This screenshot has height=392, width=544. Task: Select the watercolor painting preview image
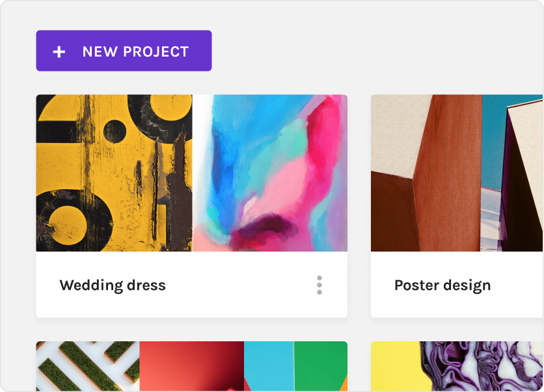click(x=270, y=174)
